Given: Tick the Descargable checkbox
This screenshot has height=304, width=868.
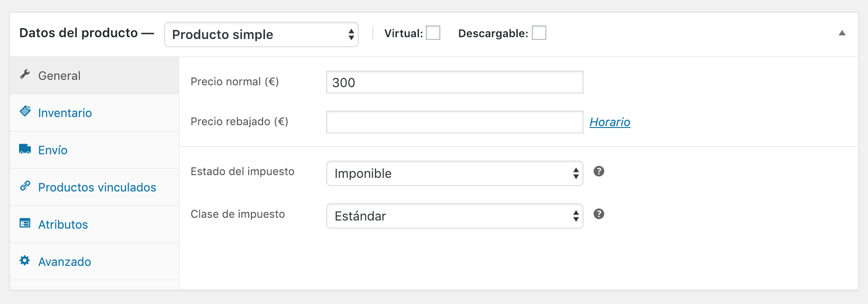Looking at the screenshot, I should click(x=539, y=33).
